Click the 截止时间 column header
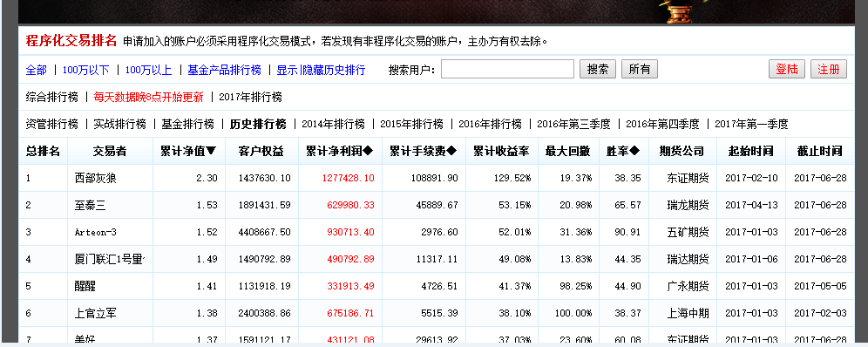 tap(820, 151)
